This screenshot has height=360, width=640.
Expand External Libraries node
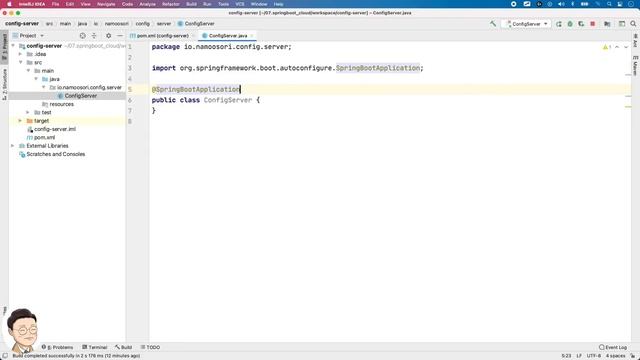[13, 146]
